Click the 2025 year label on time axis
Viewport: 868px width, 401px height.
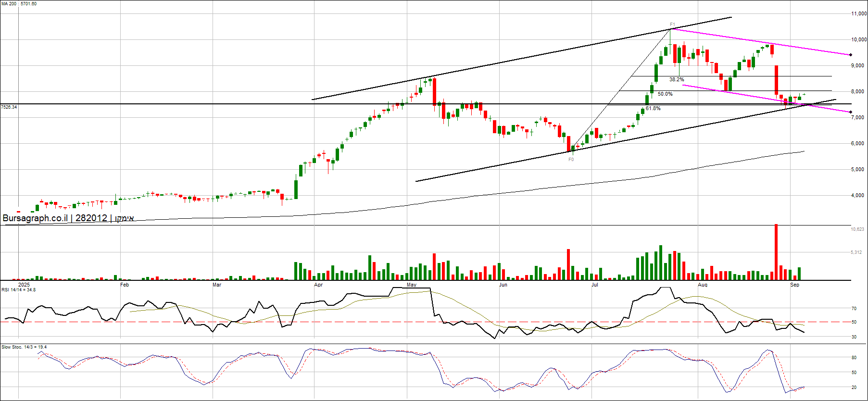click(x=24, y=285)
